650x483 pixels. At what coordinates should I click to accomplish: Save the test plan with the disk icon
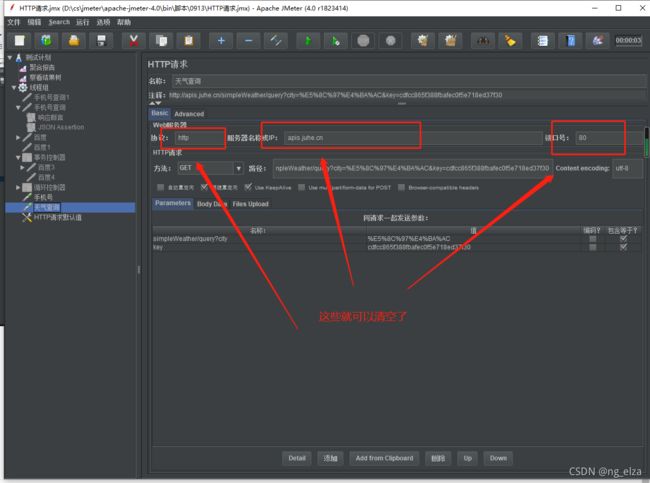(x=101, y=41)
